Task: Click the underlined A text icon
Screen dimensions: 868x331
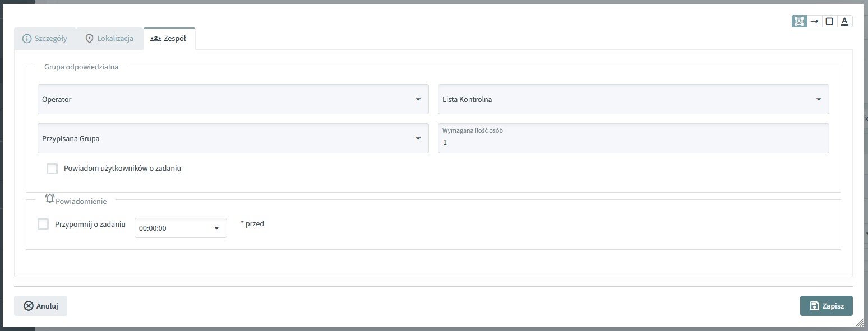Action: 844,21
